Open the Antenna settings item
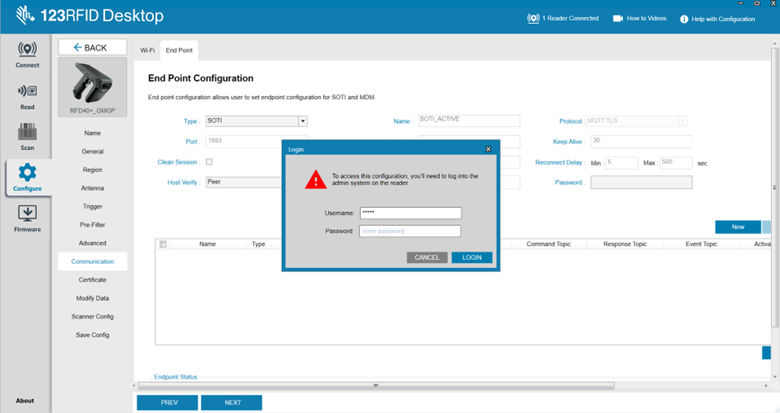 coord(93,188)
